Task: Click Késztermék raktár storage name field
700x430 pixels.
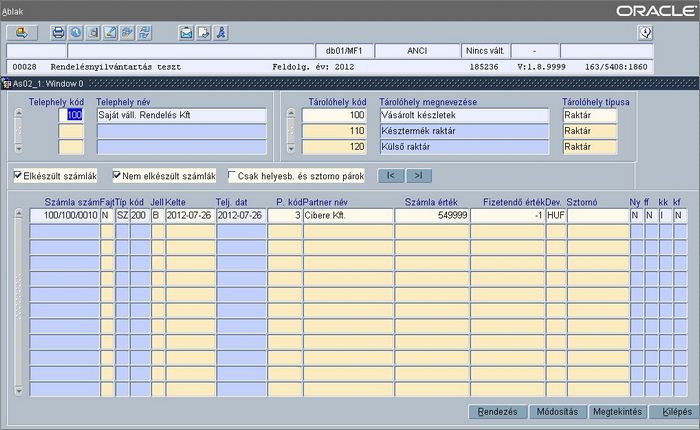Action: point(464,131)
